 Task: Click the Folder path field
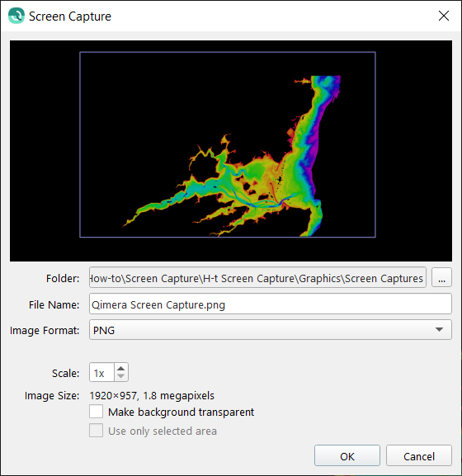pos(257,277)
